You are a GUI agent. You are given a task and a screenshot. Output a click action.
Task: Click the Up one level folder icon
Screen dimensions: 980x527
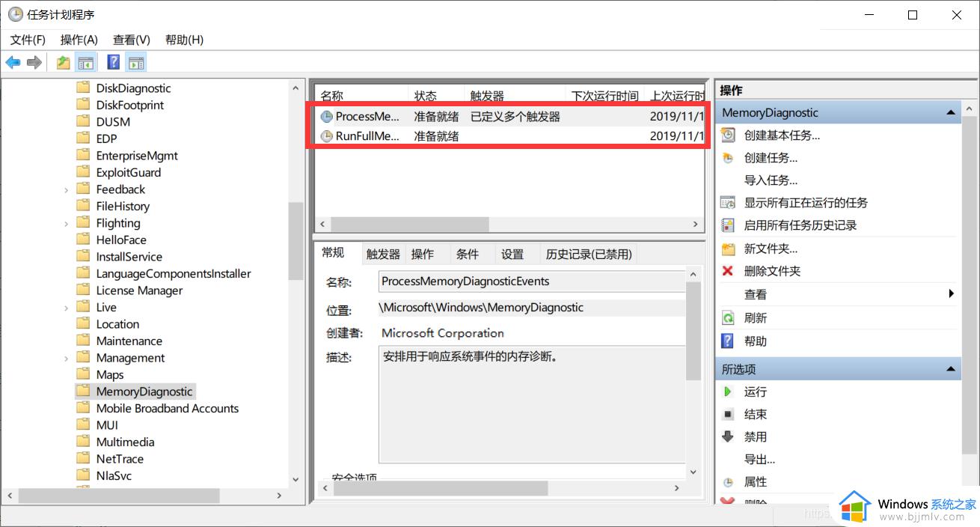pos(64,62)
